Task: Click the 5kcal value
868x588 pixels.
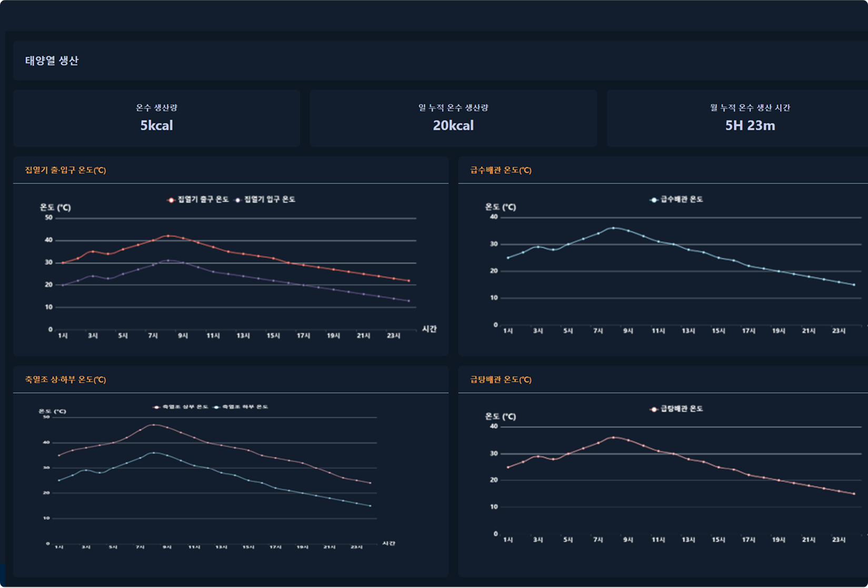Action: pos(156,125)
